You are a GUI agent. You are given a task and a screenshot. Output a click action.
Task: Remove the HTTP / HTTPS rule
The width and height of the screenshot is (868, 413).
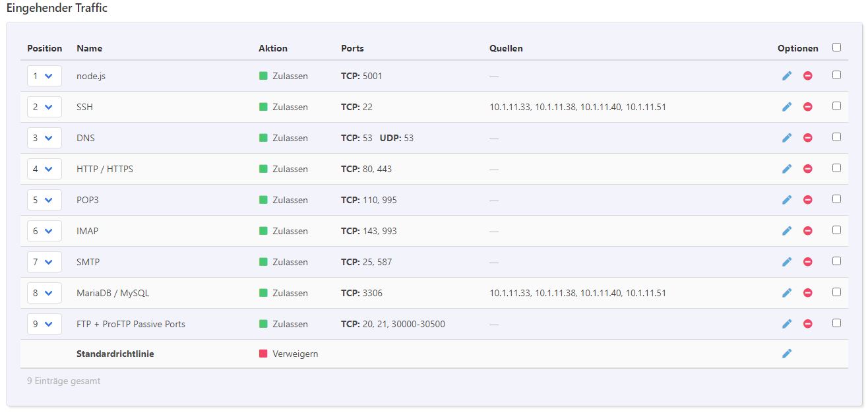pyautogui.click(x=807, y=169)
